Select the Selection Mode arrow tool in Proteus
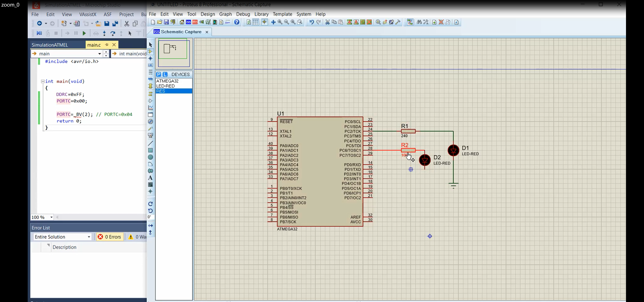644x302 pixels. [151, 45]
